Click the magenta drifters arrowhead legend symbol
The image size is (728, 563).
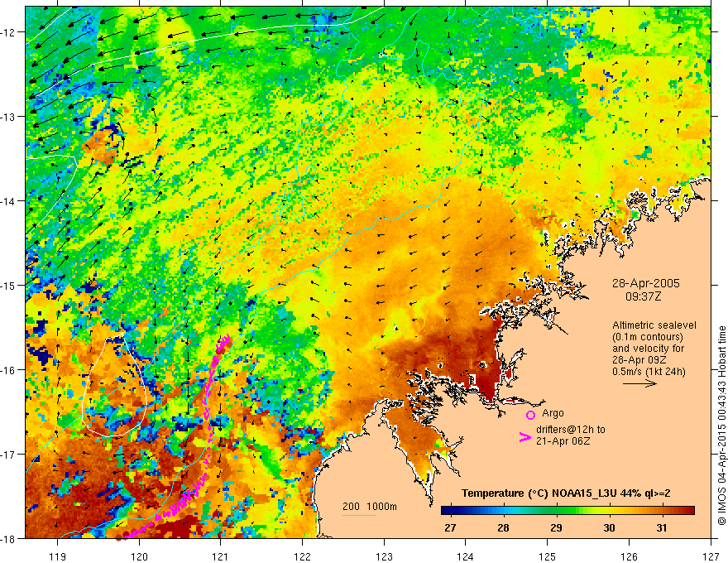(x=524, y=437)
